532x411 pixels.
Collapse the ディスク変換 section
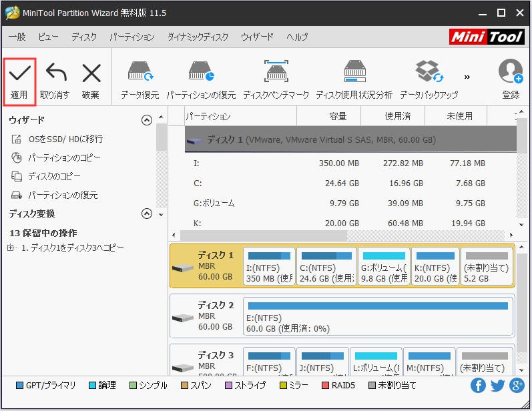pos(147,214)
